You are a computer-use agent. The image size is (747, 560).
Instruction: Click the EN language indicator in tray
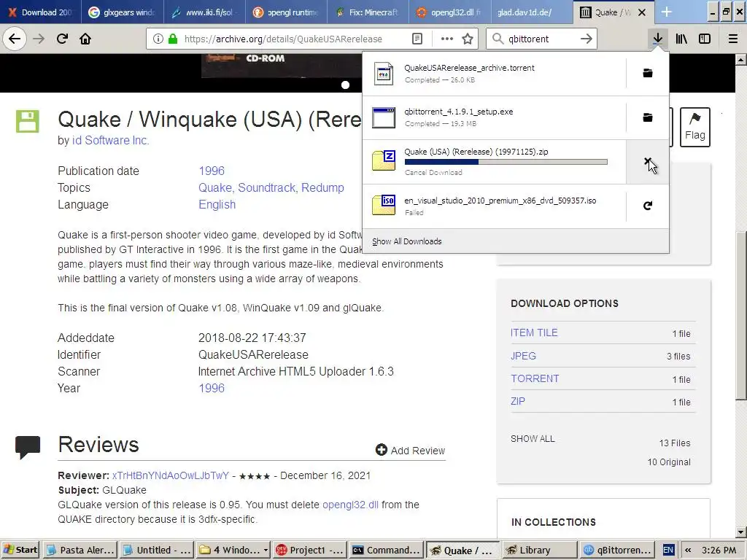[668, 550]
